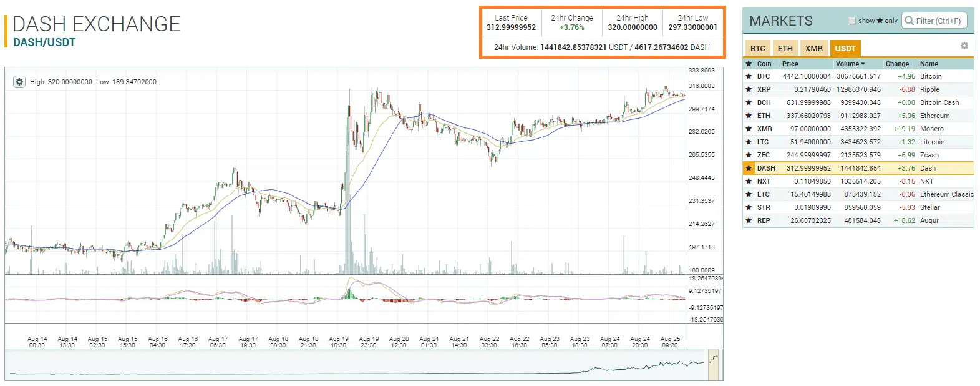The image size is (980, 386).
Task: Toggle the favorite star for BTC
Action: (x=749, y=76)
